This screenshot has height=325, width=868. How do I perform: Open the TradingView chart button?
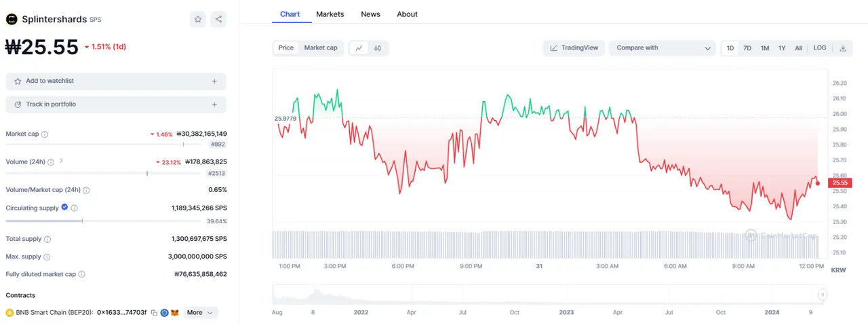click(x=574, y=48)
